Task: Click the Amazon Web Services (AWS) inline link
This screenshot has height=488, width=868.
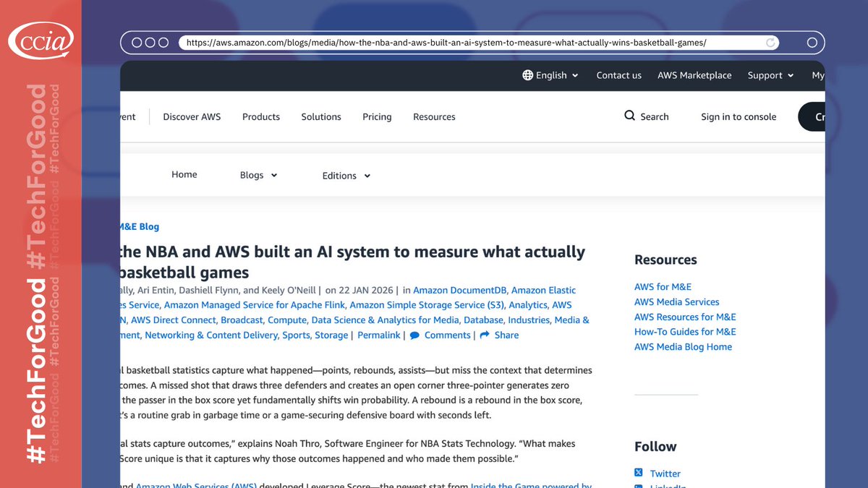Action: (197, 485)
